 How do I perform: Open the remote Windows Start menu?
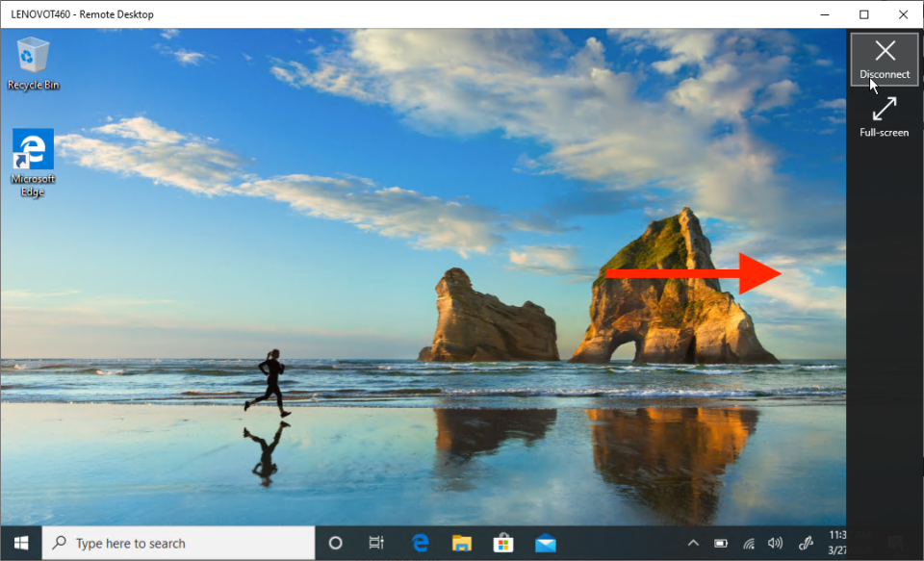pyautogui.click(x=21, y=543)
